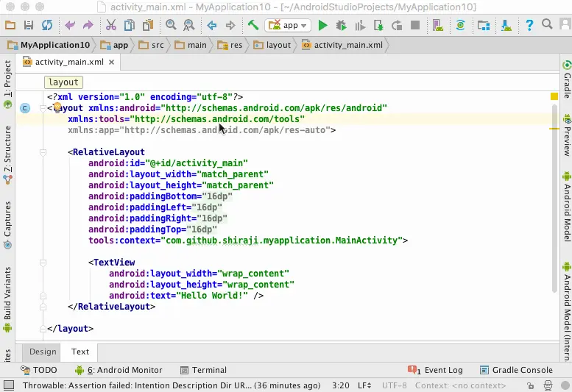
Task: Synchronize the project with the refresh arrows
Action: pyautogui.click(x=47, y=25)
